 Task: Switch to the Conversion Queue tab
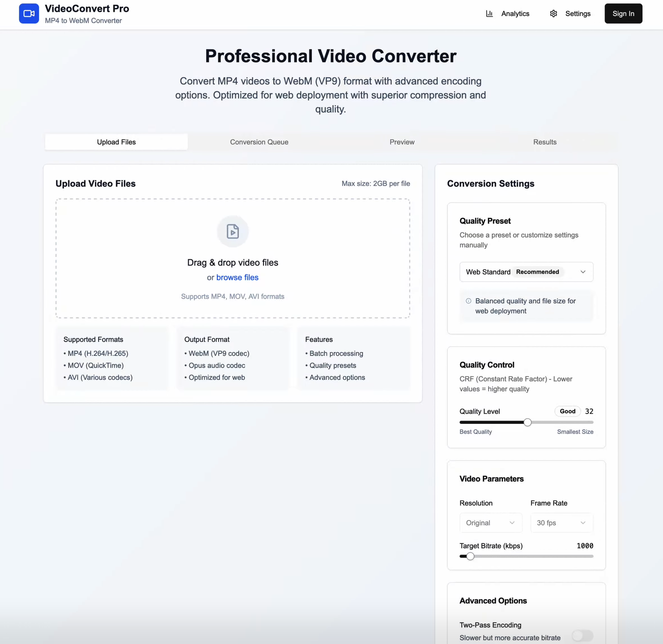(x=259, y=142)
